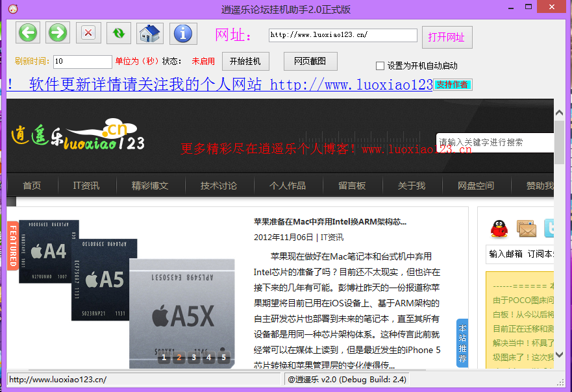The height and width of the screenshot is (392, 572).
Task: Click the 2012年11月06日 article date
Action: click(x=284, y=238)
